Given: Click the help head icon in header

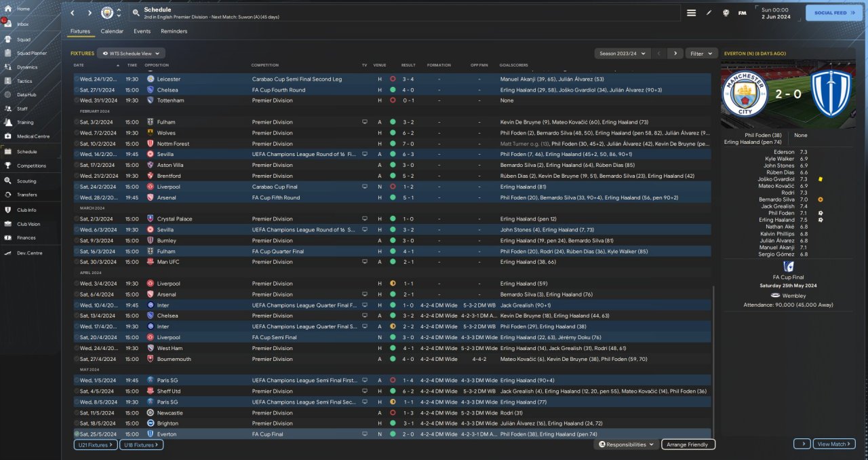Looking at the screenshot, I should coord(726,13).
